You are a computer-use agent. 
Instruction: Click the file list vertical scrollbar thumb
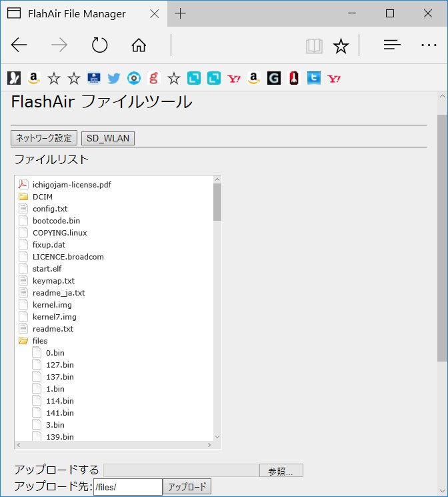pos(217,202)
